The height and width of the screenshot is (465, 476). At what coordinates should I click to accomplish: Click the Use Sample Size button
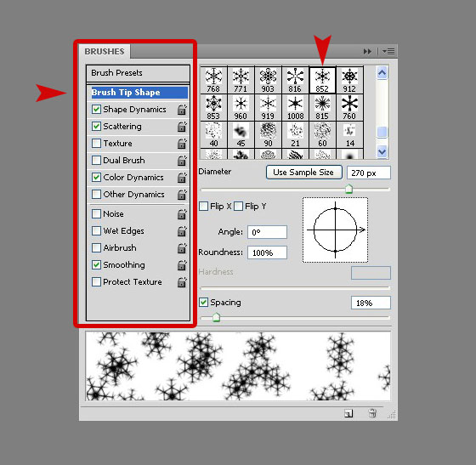[x=304, y=173]
